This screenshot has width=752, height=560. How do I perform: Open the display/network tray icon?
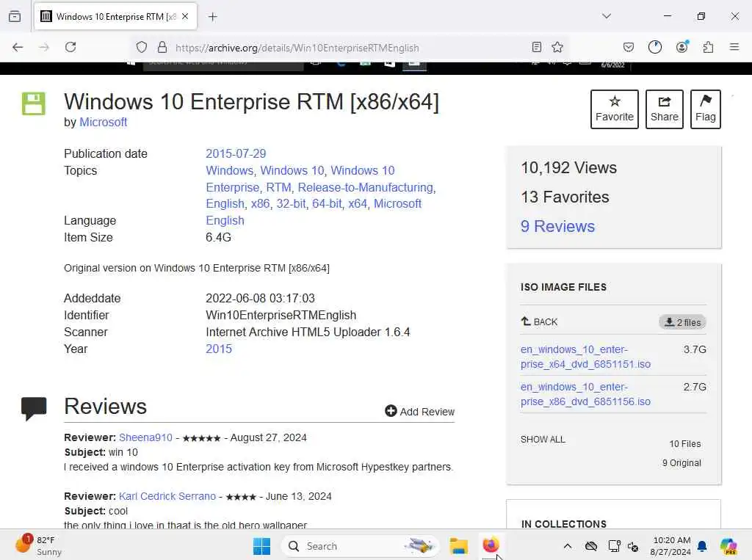click(615, 546)
